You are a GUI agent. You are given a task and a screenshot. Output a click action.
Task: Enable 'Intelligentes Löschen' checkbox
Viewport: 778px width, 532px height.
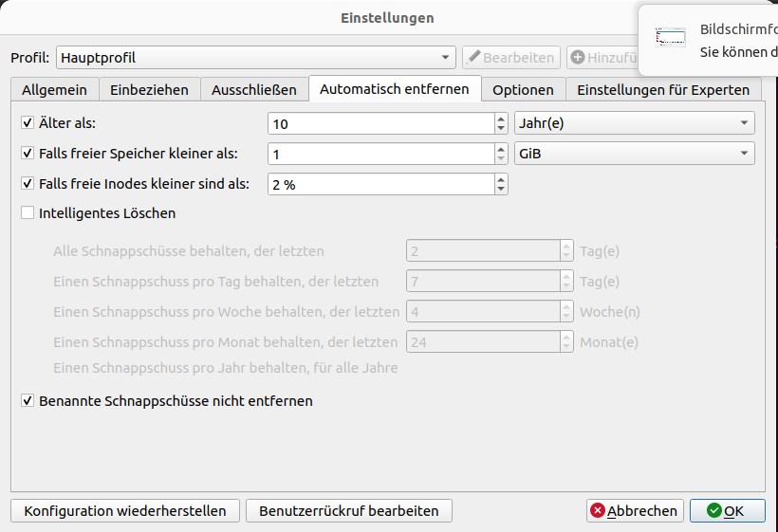tap(28, 213)
